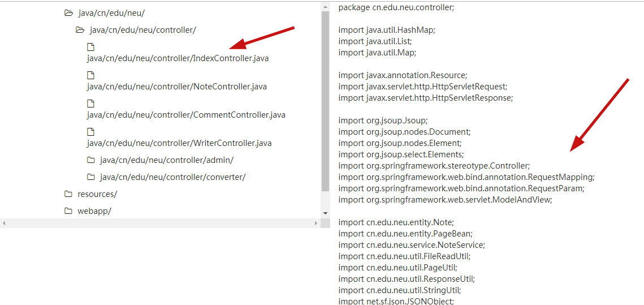Collapse the java/cn/edu/neu/ open folder icon
The image size is (644, 305).
coord(68,13)
